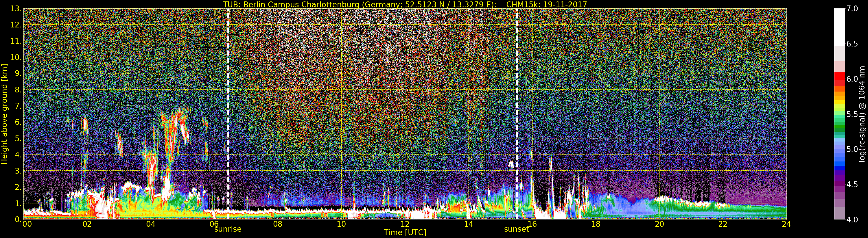The width and height of the screenshot is (868, 238).
Task: Click the white dashed sunrise marker line
Action: click(x=228, y=101)
